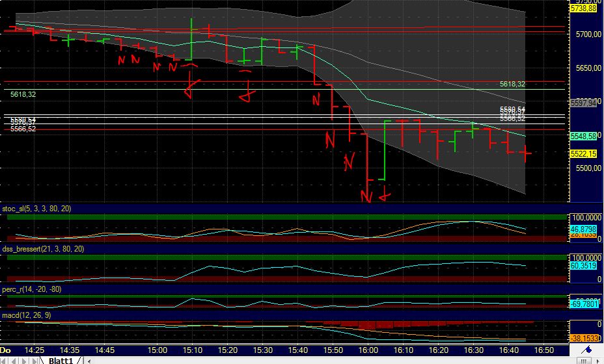Click the 16:00 time axis label
Viewport: 604px width, 364px height.
tap(367, 349)
